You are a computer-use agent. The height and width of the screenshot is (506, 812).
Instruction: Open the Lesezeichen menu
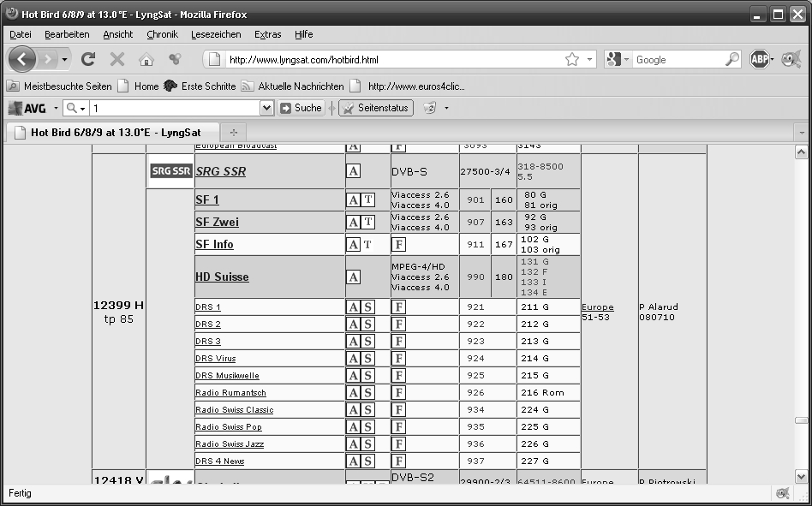(216, 34)
